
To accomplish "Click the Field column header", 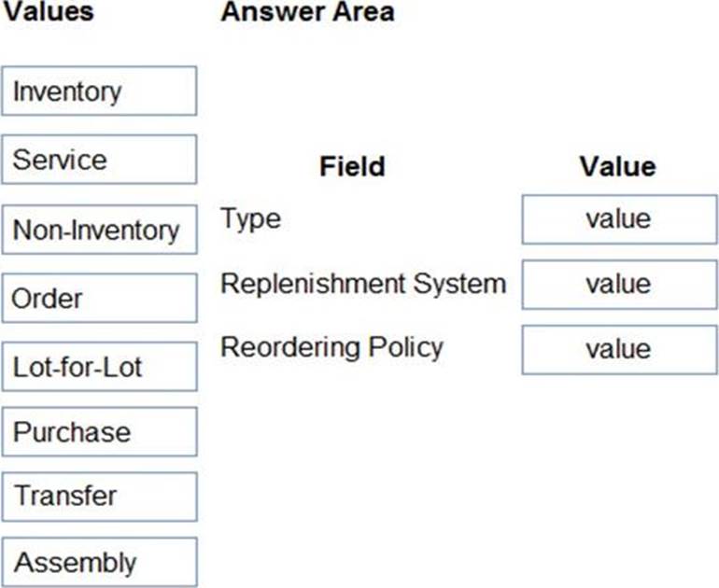I will click(x=352, y=167).
